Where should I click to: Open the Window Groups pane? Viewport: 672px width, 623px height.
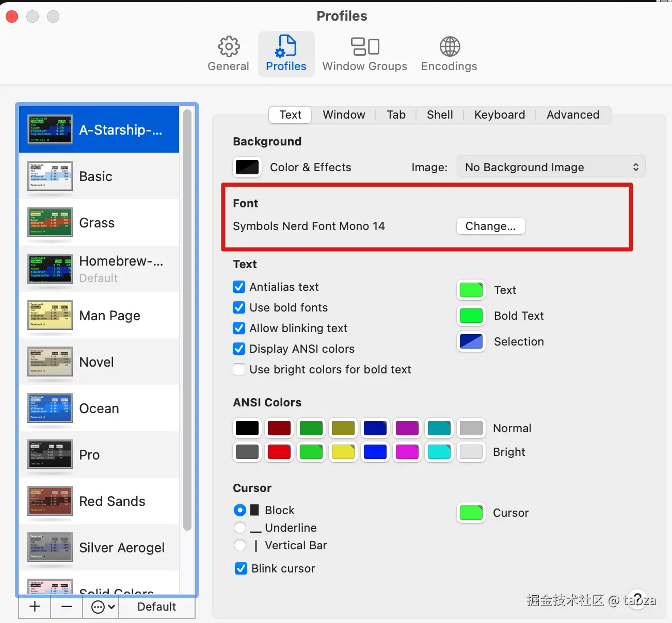point(364,54)
